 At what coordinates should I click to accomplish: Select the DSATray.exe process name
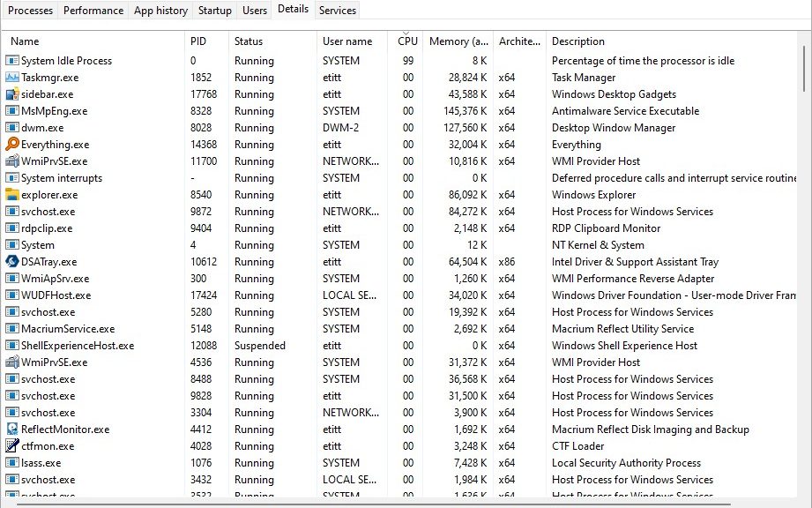(48, 262)
